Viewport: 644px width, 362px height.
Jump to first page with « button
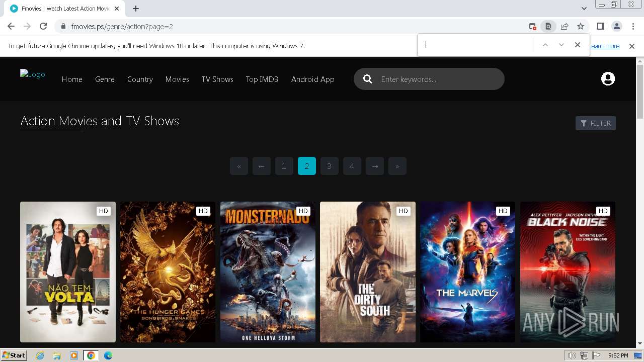(x=239, y=166)
